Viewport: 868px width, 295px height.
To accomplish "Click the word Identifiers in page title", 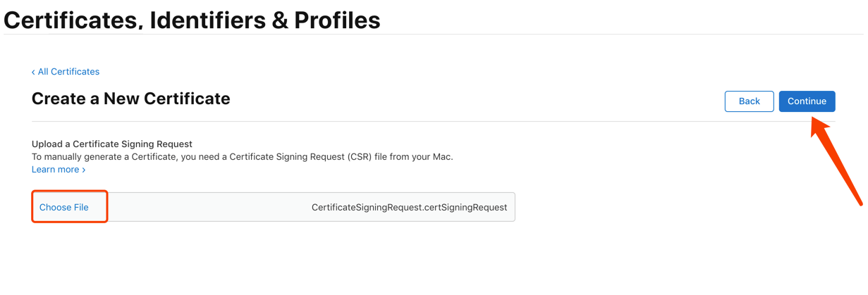I will tap(202, 20).
